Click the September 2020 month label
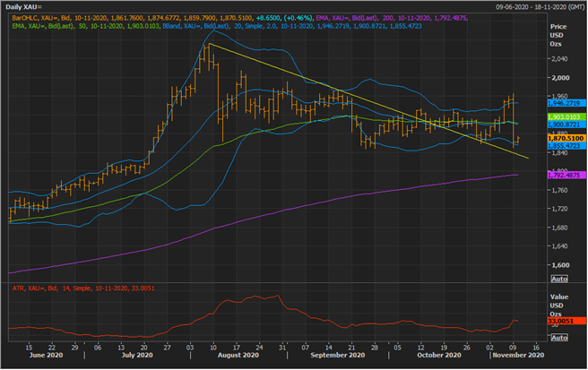Image resolution: width=588 pixels, height=370 pixels. pyautogui.click(x=338, y=355)
